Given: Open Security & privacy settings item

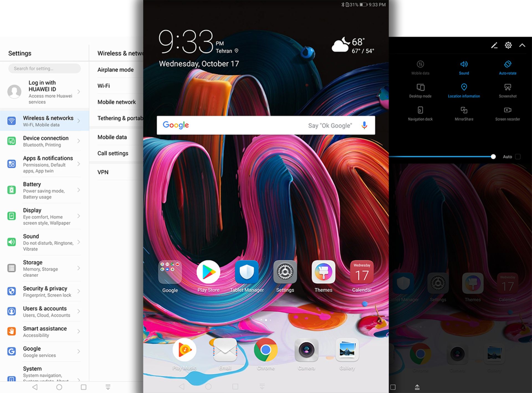Looking at the screenshot, I should (x=44, y=291).
